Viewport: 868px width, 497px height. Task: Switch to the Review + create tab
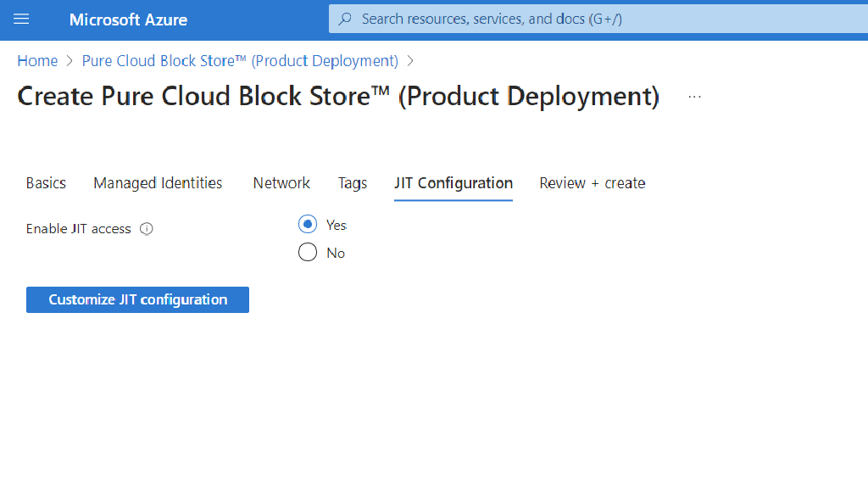pos(592,182)
